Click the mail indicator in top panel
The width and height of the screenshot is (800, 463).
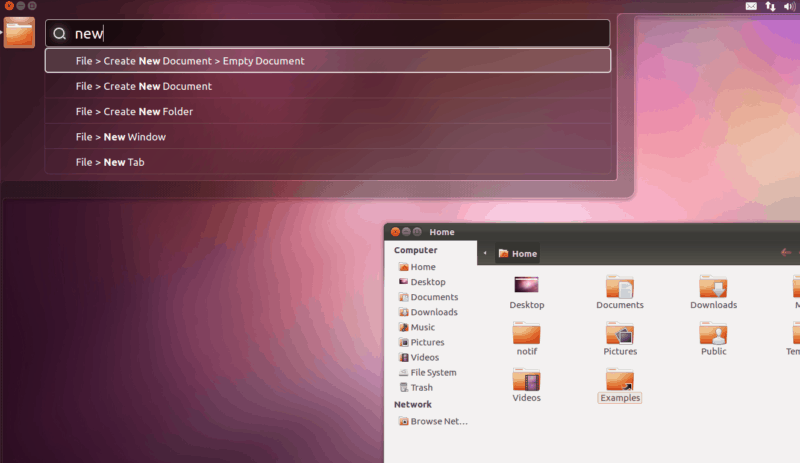tap(751, 6)
